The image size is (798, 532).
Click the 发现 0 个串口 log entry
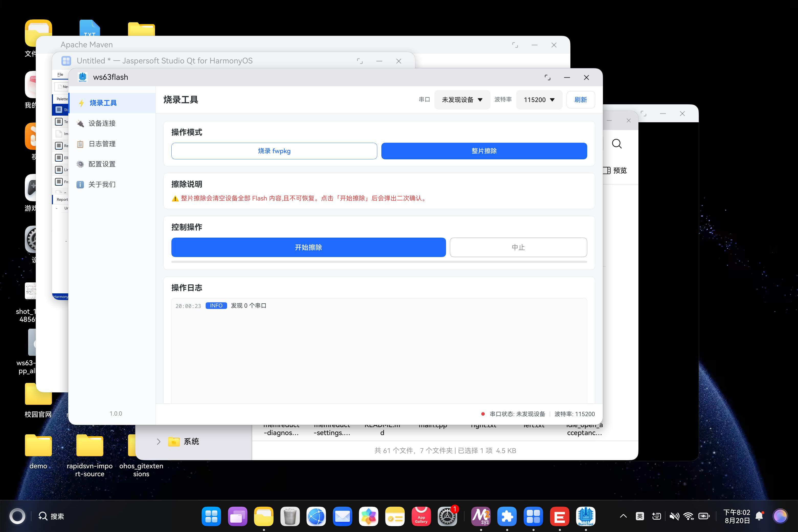click(249, 306)
